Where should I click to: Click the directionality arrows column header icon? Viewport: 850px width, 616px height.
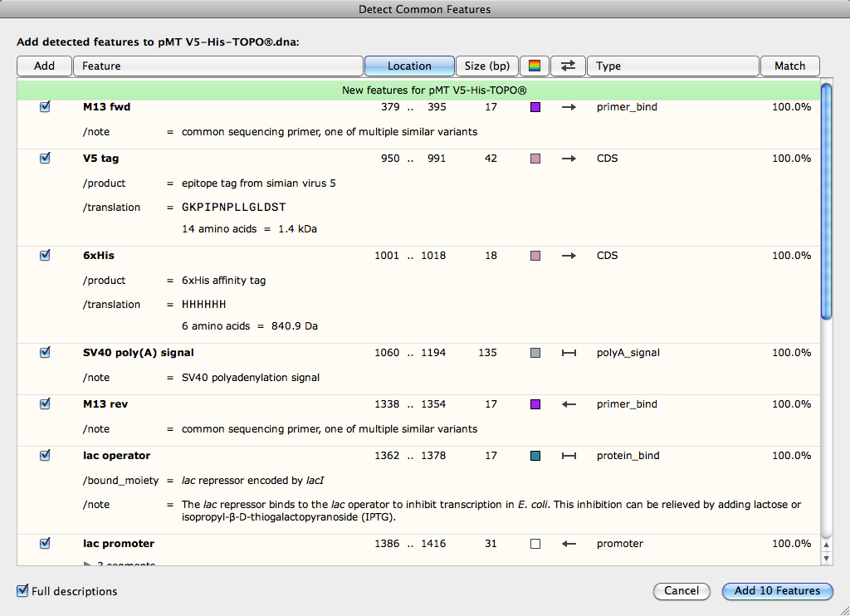pyautogui.click(x=568, y=66)
